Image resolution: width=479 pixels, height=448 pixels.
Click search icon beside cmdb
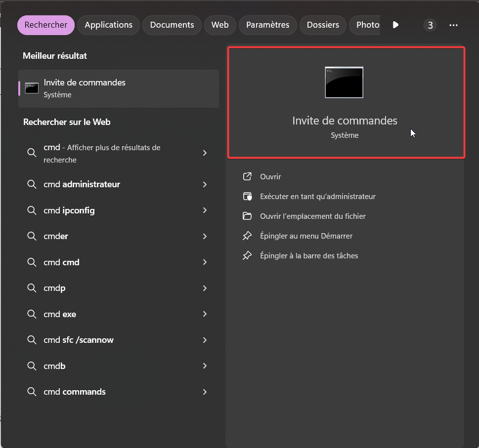tap(32, 366)
